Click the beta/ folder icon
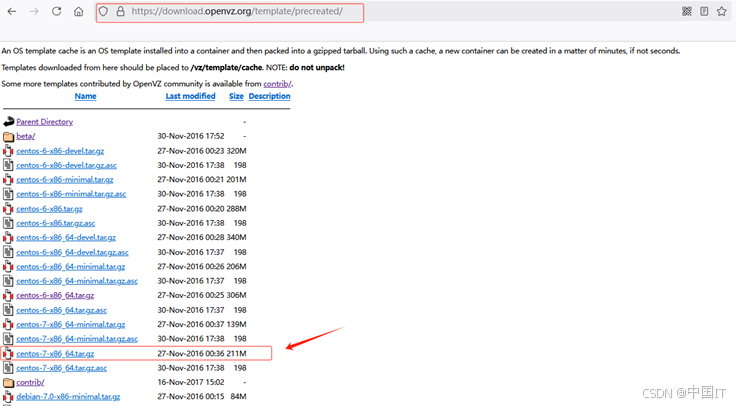 (x=8, y=137)
